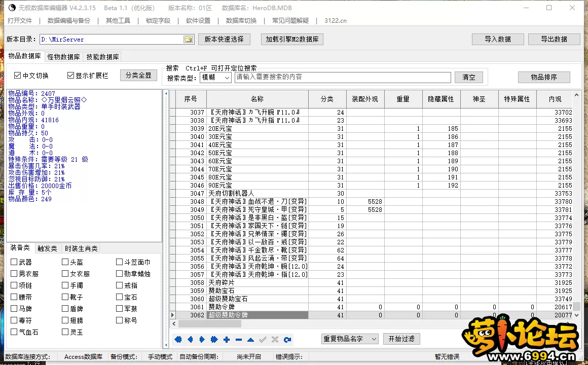This screenshot has height=365, width=588.
Task: Jump to last record in navigator
Action: [214, 340]
